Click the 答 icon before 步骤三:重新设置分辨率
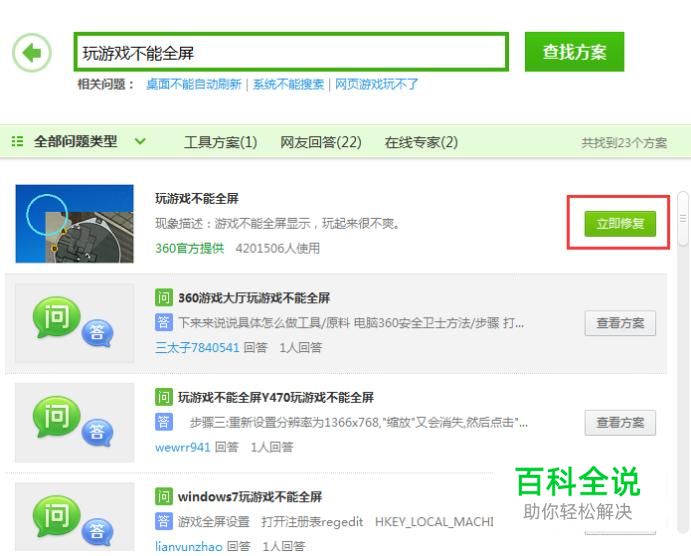 coord(163,422)
